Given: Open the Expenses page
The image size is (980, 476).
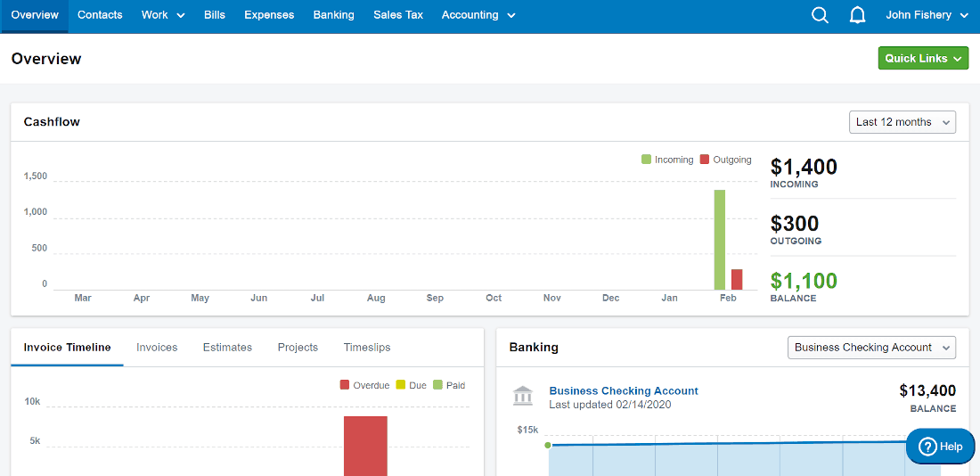Looking at the screenshot, I should tap(269, 15).
